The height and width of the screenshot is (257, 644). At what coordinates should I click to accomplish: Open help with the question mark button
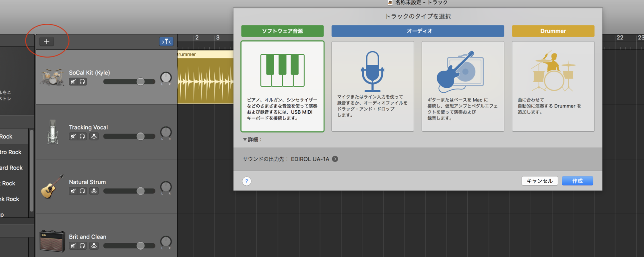pyautogui.click(x=247, y=181)
